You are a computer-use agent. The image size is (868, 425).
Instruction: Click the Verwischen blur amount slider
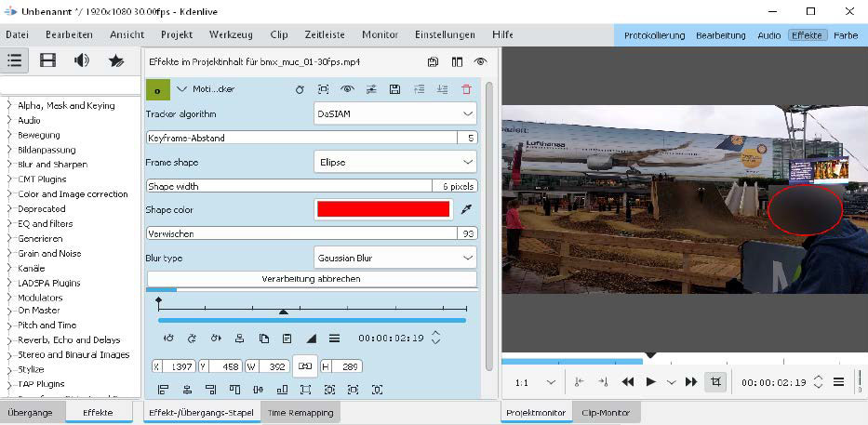[312, 234]
